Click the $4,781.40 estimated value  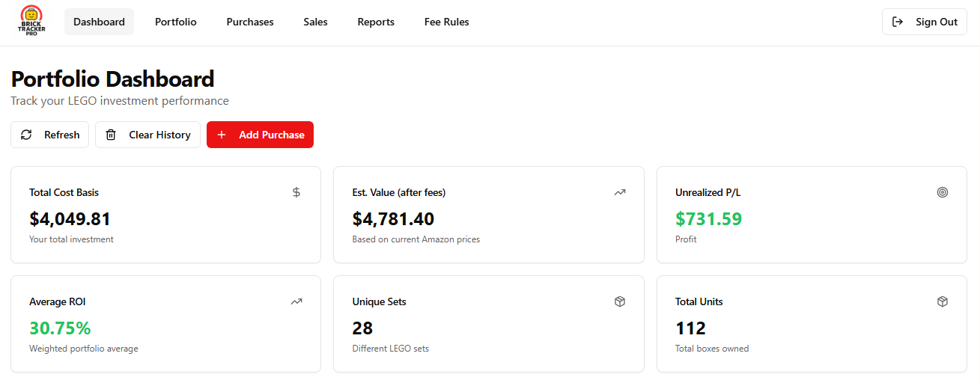click(393, 219)
